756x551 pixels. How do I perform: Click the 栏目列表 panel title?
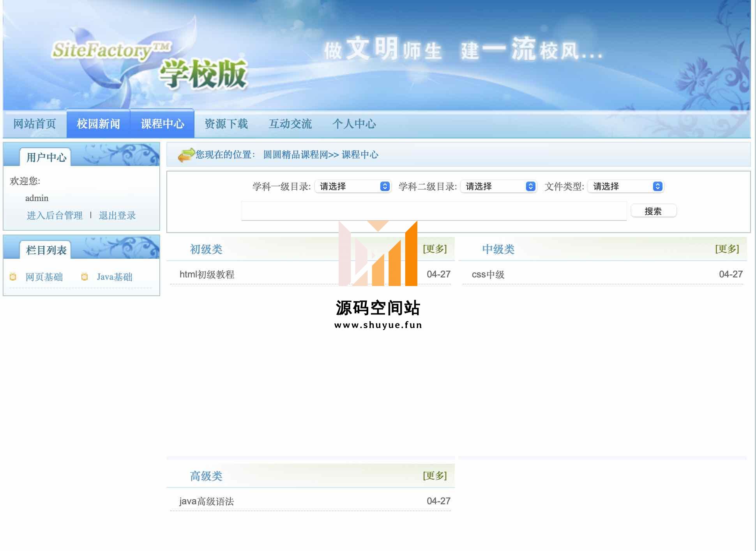tap(46, 250)
